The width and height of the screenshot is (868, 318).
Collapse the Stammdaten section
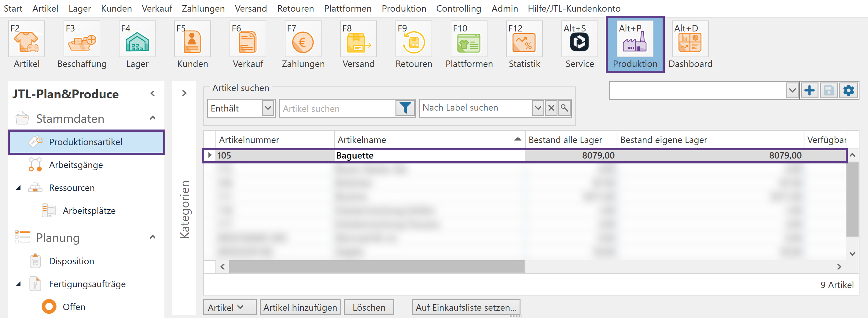click(153, 118)
